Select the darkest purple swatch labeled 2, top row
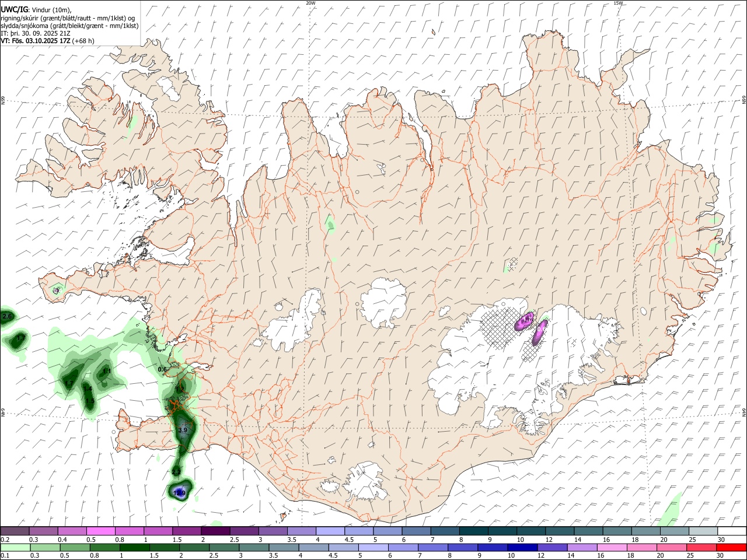The image size is (747, 560). point(215,531)
